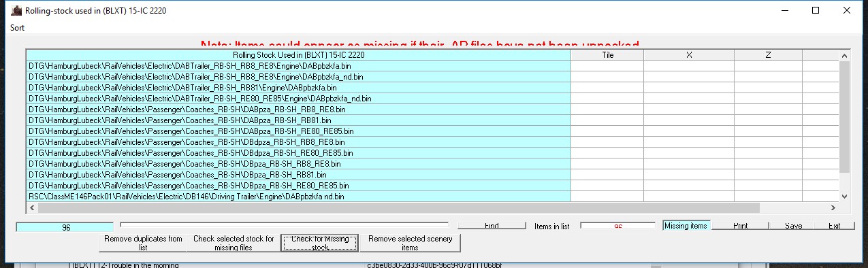The height and width of the screenshot is (268, 868).
Task: Select row DBpza_RB-SH_RB81.bin
Action: pos(299,175)
